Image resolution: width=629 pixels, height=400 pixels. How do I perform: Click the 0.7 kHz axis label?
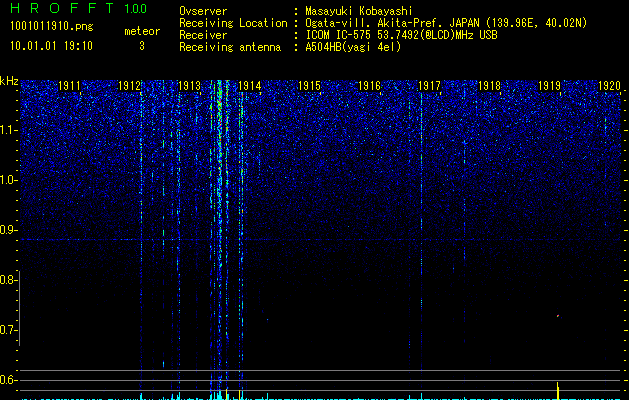coord(7,330)
